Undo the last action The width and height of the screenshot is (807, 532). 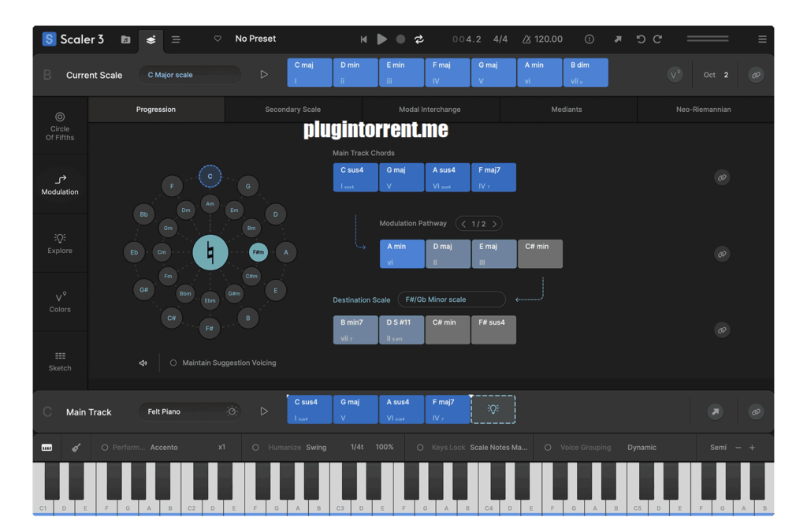click(x=641, y=39)
